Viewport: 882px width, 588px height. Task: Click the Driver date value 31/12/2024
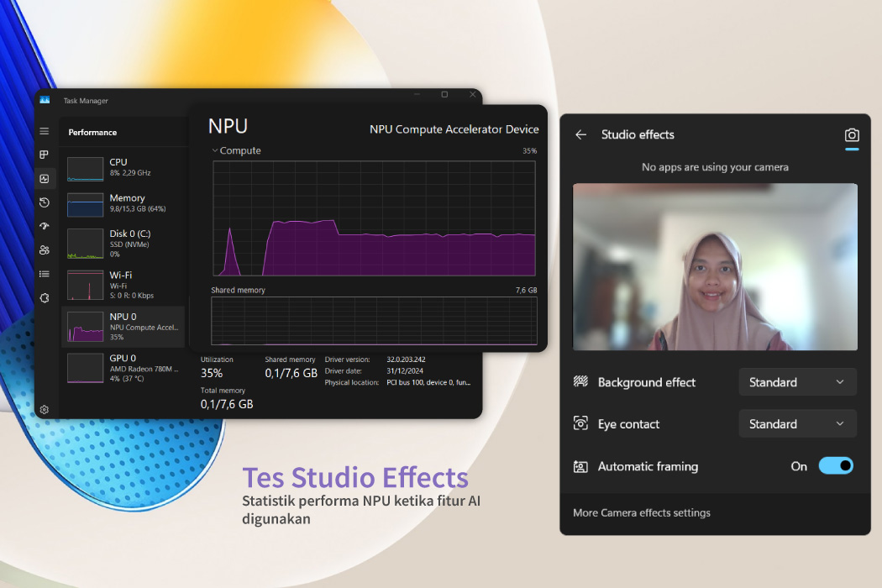[405, 370]
